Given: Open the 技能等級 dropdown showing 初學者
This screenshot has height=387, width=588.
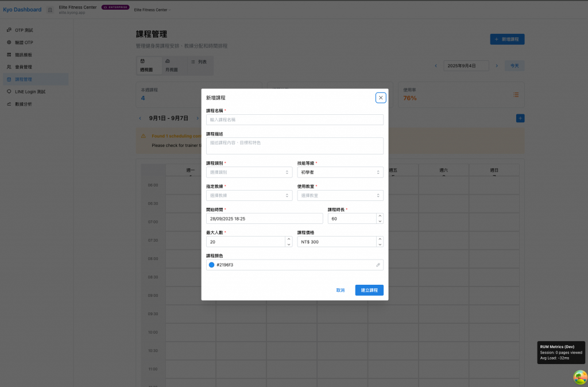Looking at the screenshot, I should point(340,172).
